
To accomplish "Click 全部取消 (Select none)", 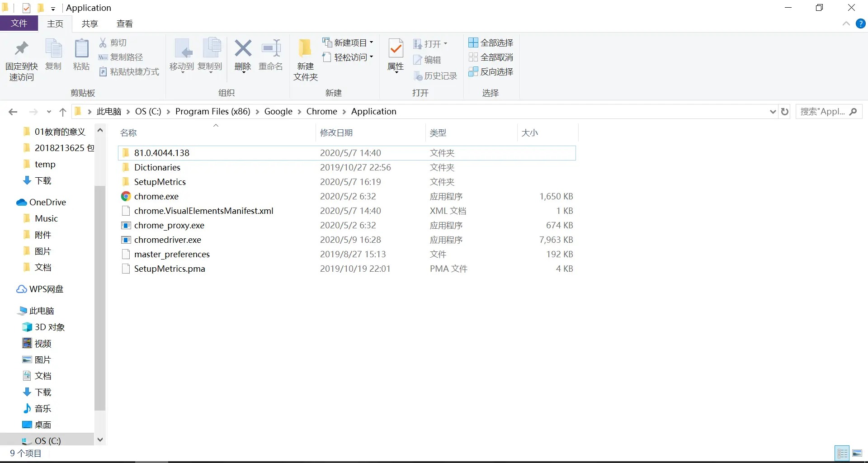I will (491, 57).
